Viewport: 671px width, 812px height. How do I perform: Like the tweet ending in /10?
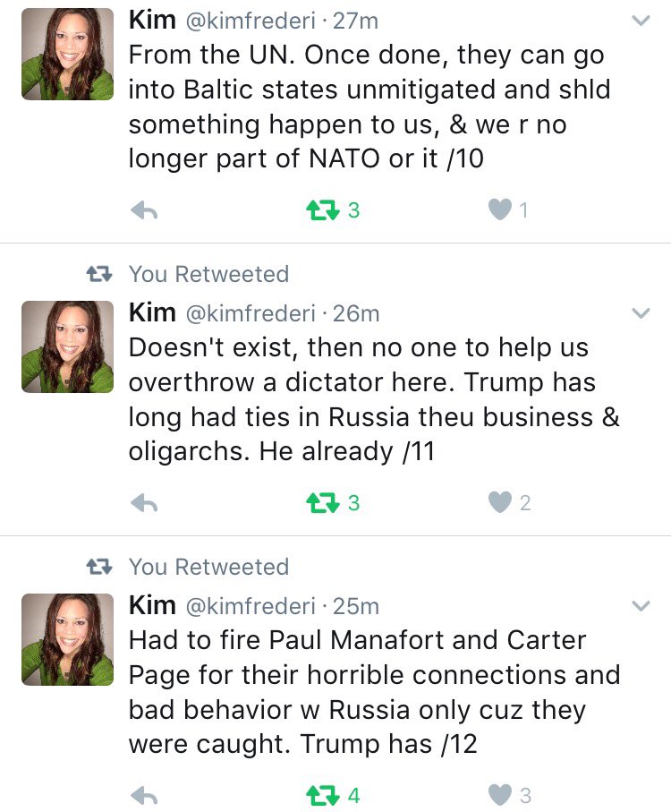click(x=500, y=210)
